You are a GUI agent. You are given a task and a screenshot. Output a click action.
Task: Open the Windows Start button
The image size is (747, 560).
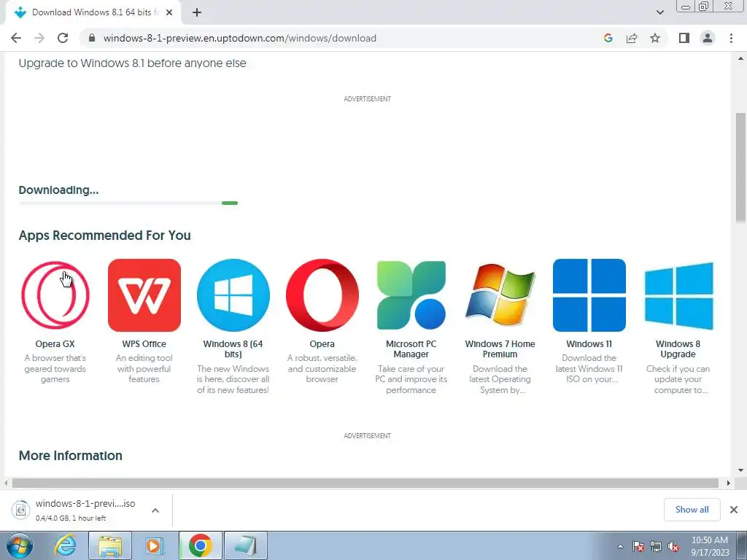(20, 545)
